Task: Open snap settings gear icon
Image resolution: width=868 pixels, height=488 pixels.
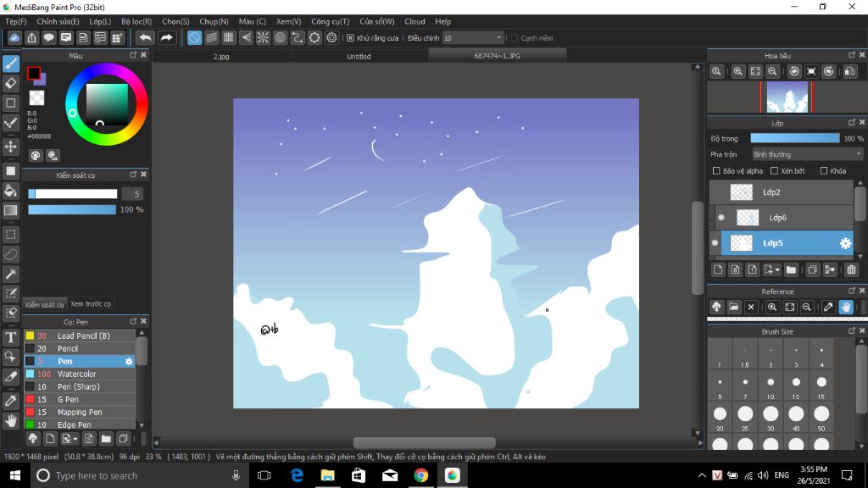Action: click(x=331, y=37)
